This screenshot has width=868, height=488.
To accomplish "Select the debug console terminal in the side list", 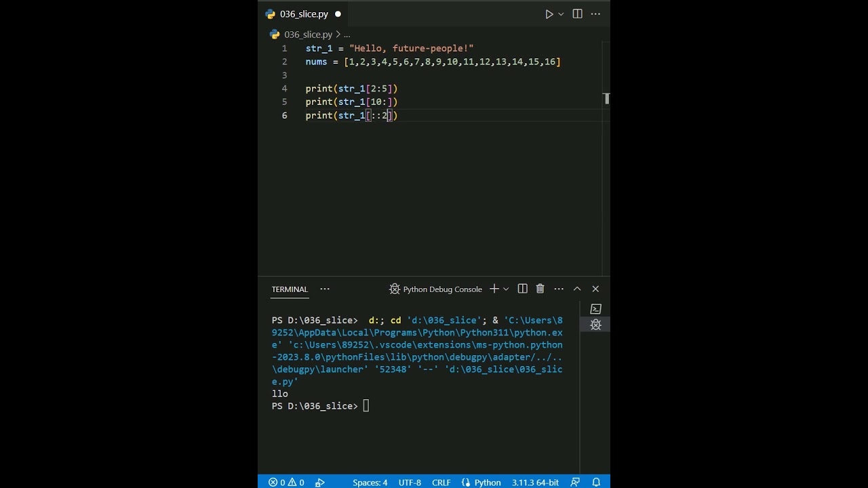I will [596, 325].
